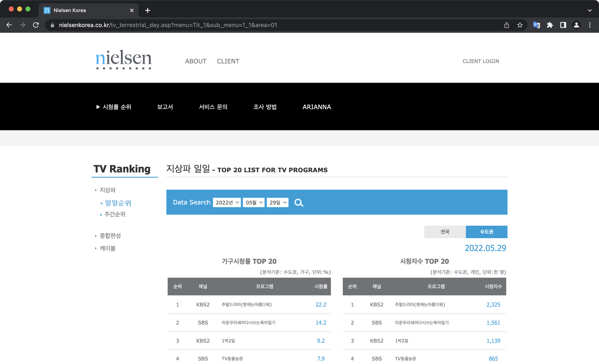Open the 29일 day dropdown
Screen dimensions: 599x364
point(278,203)
